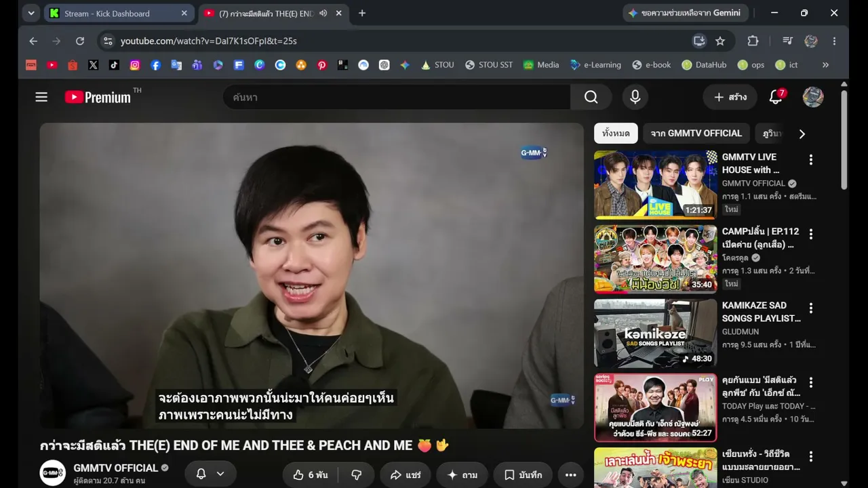Open Gemini sparkle bookmark icon

pyautogui.click(x=405, y=65)
